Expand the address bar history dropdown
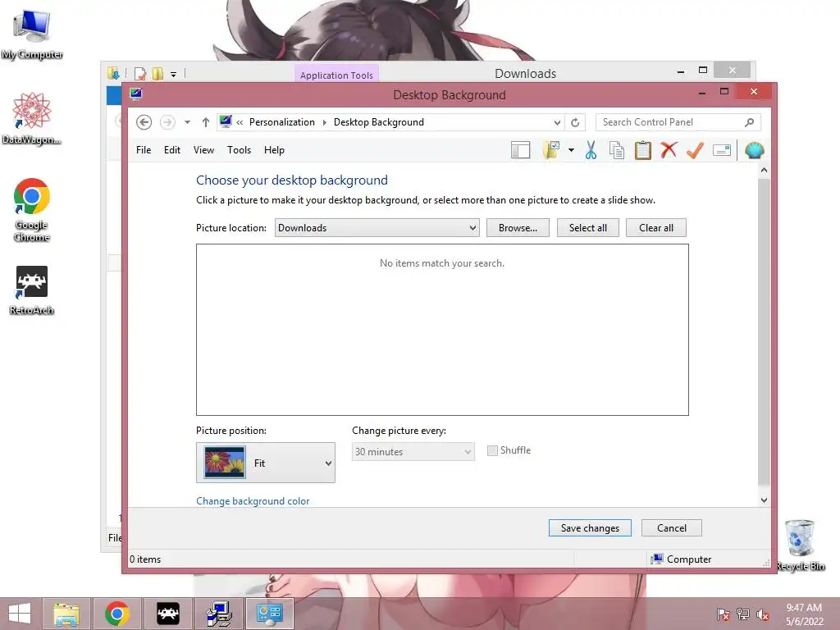The image size is (840, 630). pyautogui.click(x=557, y=123)
